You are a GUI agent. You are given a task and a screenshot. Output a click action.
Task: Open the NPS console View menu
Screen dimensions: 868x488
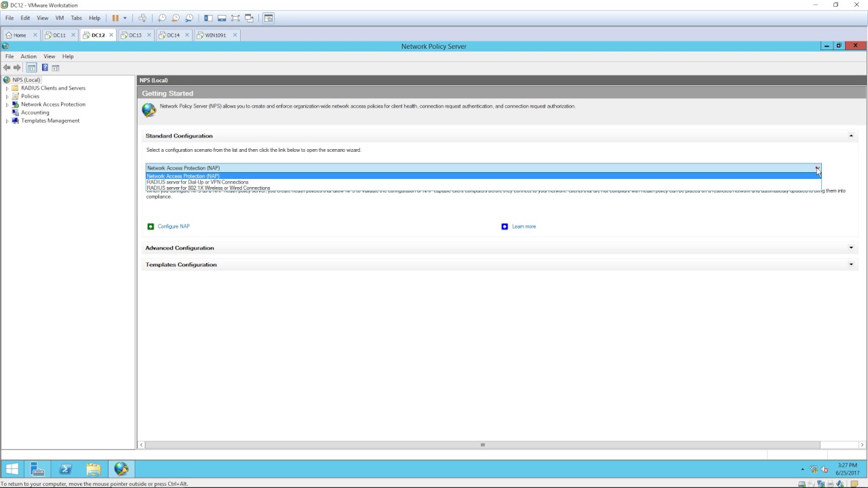pyautogui.click(x=50, y=56)
